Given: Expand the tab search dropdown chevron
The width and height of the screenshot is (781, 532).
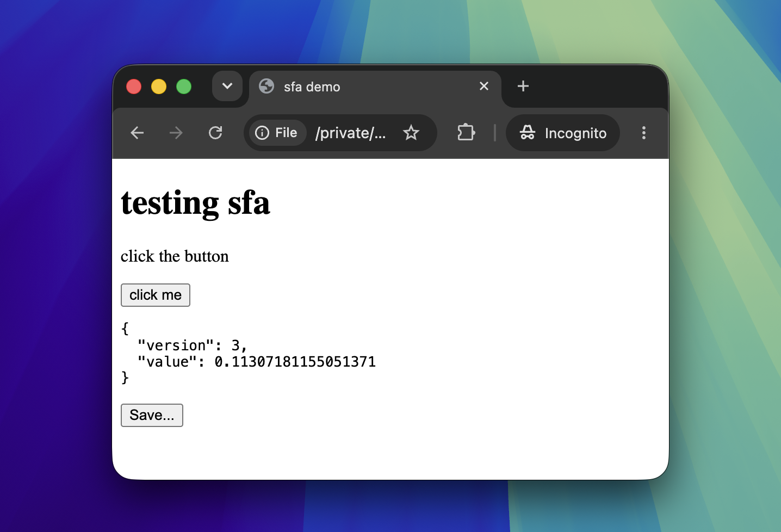Looking at the screenshot, I should (227, 86).
